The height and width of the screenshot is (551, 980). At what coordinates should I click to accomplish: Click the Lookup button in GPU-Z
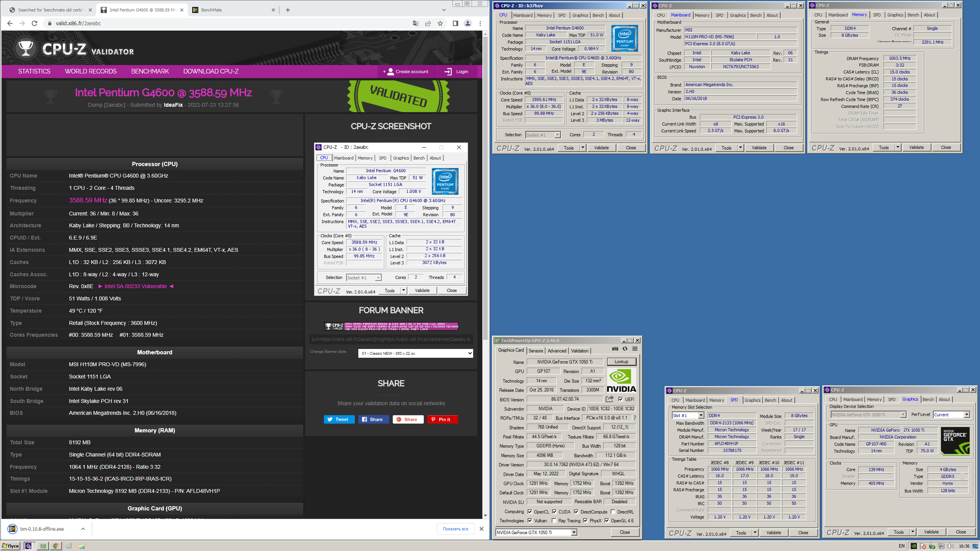[621, 362]
